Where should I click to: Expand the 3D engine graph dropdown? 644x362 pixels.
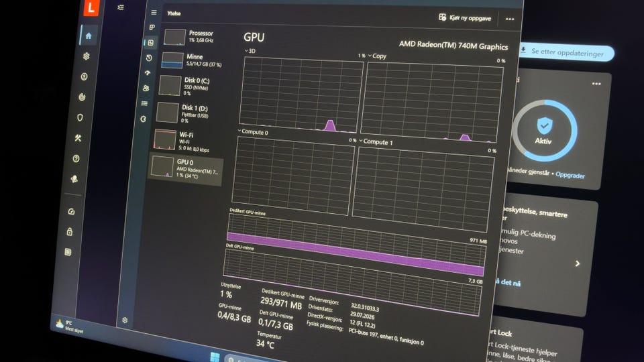246,51
